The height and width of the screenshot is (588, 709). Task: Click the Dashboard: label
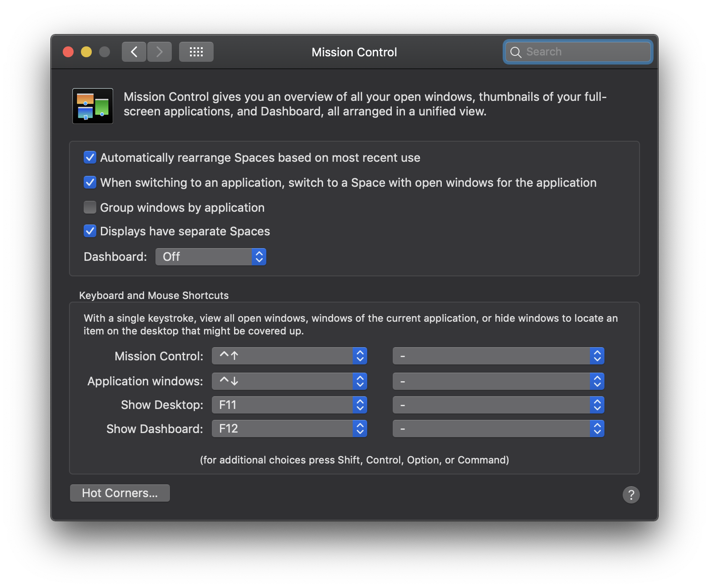coord(115,257)
